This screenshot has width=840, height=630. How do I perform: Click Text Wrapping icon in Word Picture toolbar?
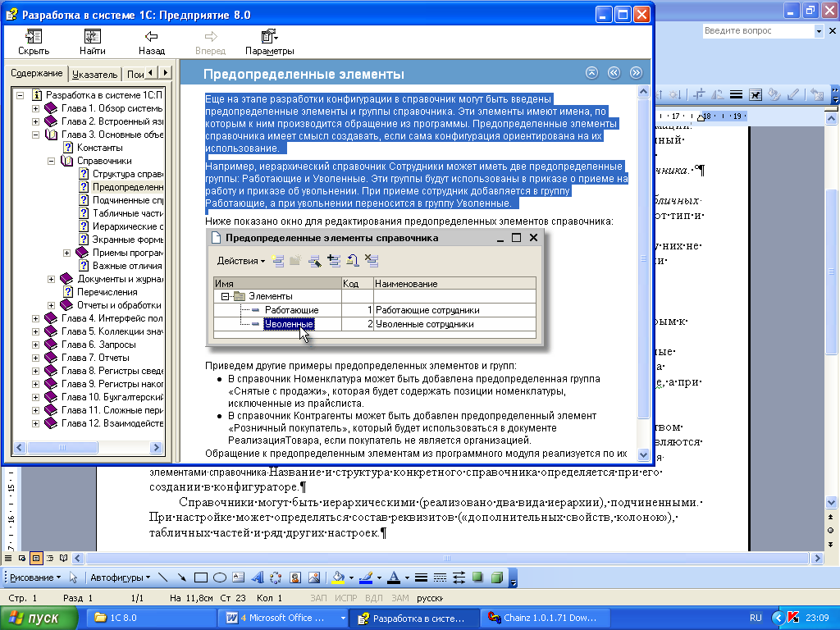[756, 95]
